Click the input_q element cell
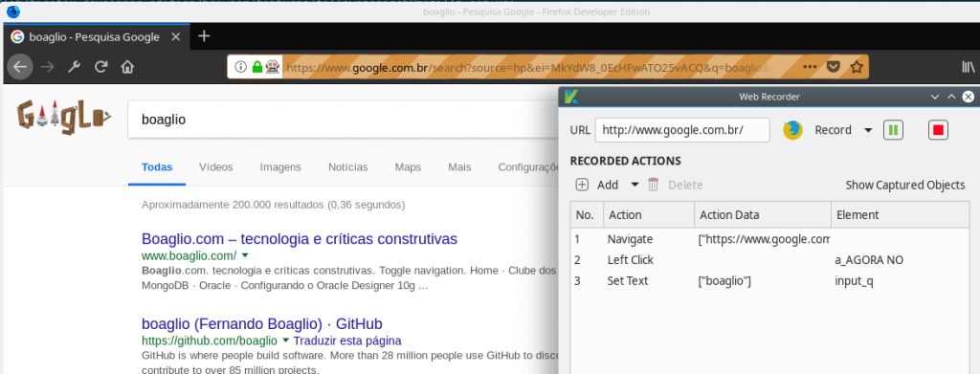This screenshot has height=374, width=980. [x=854, y=281]
